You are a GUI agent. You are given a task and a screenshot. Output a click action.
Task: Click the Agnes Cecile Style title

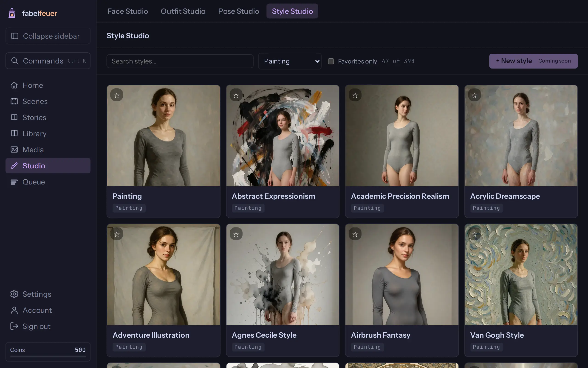pyautogui.click(x=264, y=335)
